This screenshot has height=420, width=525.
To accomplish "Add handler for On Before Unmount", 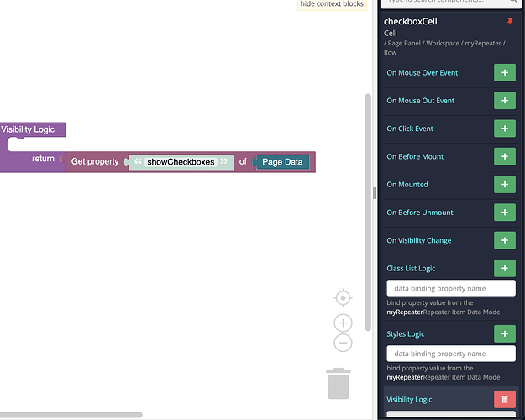I will 505,213.
